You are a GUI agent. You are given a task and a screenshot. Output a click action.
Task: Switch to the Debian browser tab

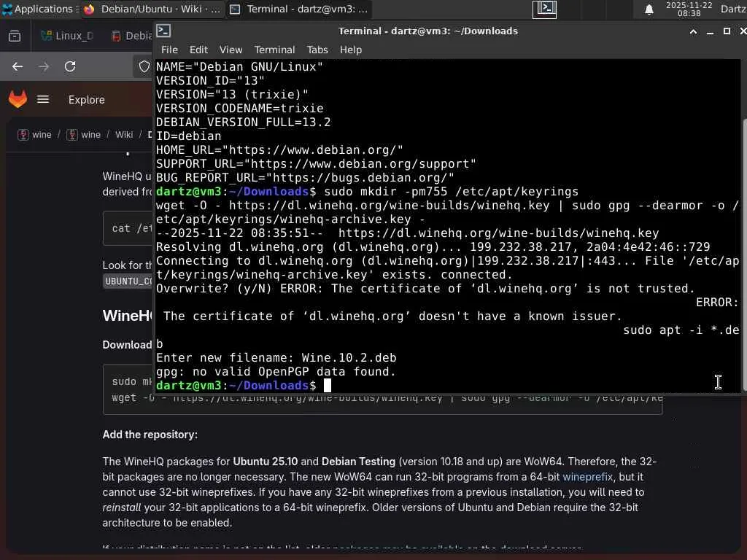[131, 36]
